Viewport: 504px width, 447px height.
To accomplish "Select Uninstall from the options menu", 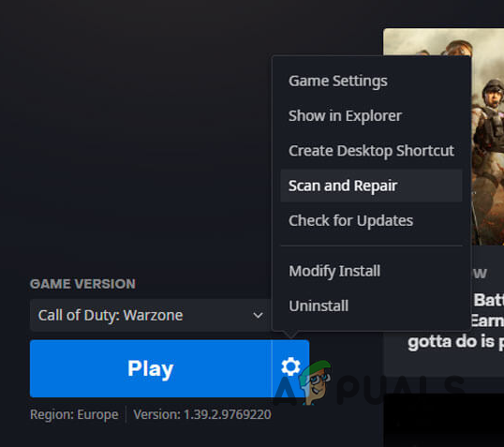I will (x=371, y=306).
